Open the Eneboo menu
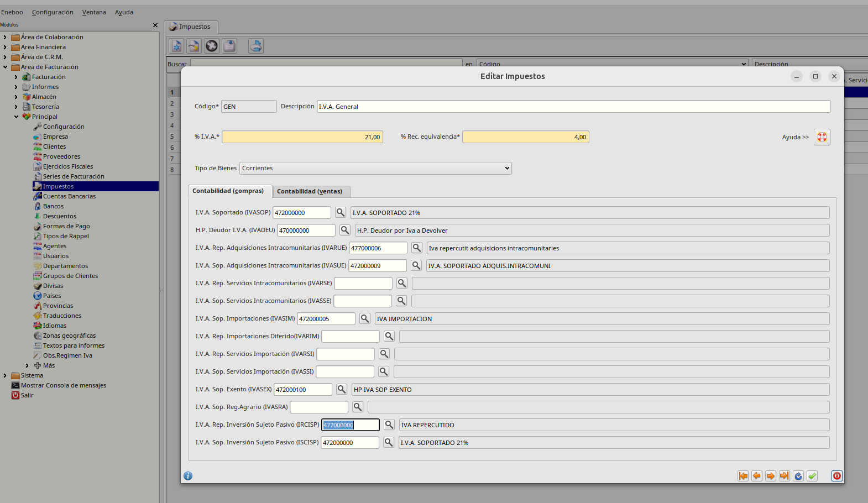This screenshot has height=503, width=868. point(12,12)
